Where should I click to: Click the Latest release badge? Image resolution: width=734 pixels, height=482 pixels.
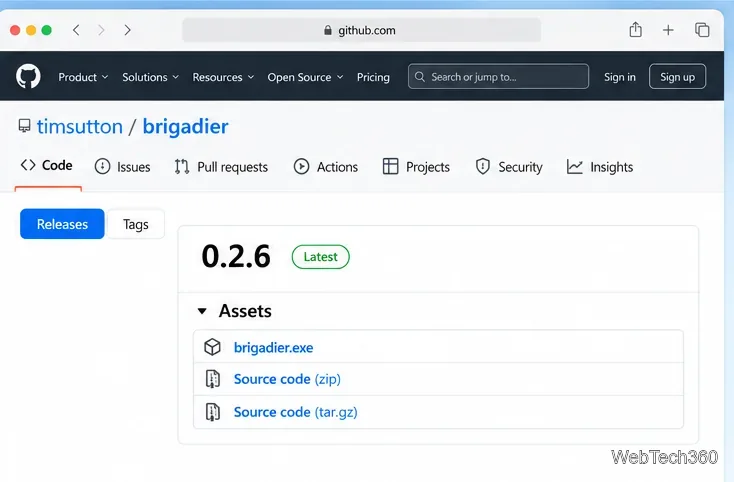320,256
